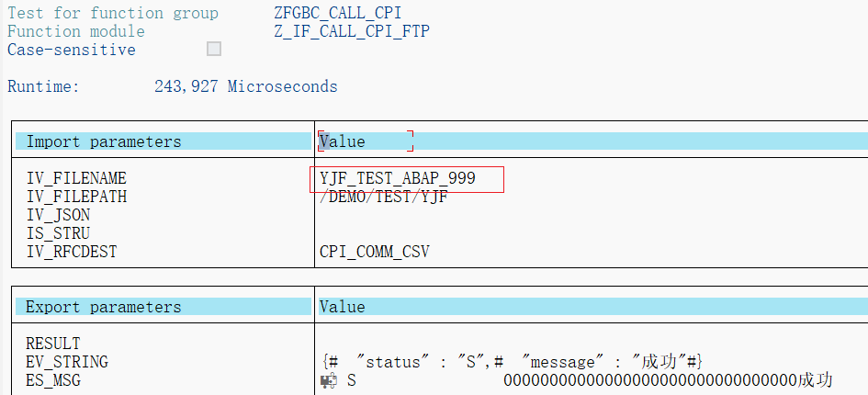Click the ES_MSG structure details icon

click(x=328, y=380)
